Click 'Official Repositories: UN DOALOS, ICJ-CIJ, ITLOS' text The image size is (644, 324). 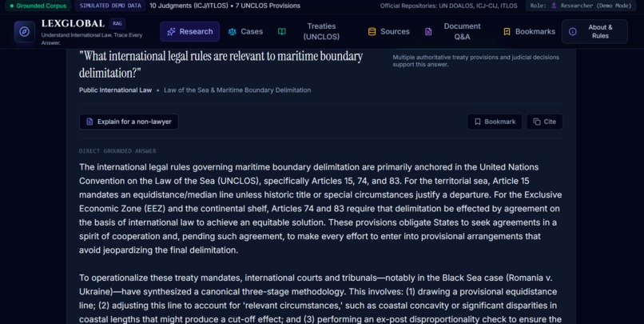pos(448,6)
